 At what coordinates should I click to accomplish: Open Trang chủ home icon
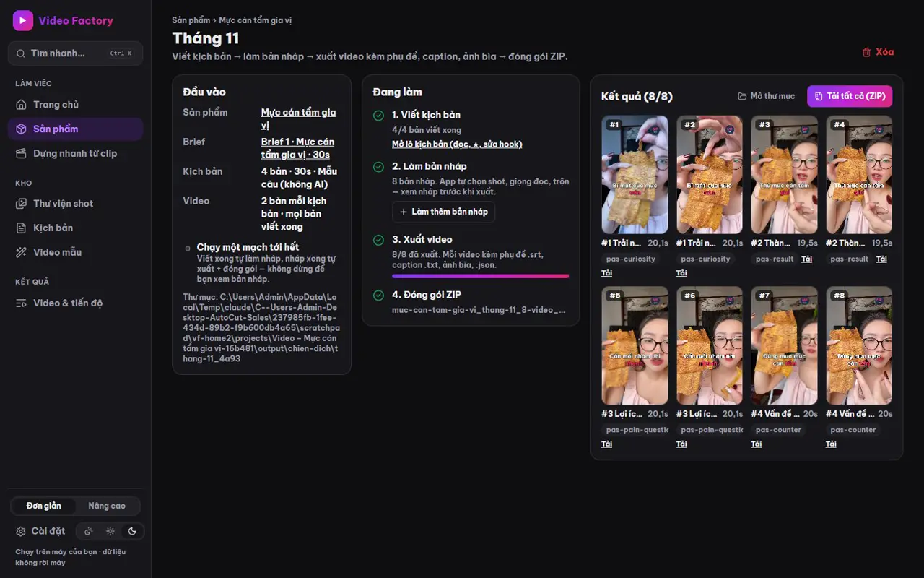(x=21, y=105)
